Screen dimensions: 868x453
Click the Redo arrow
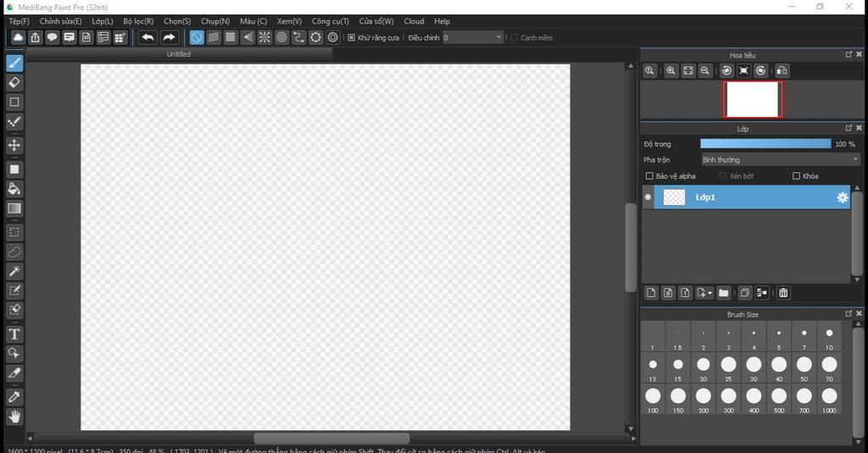click(x=169, y=37)
